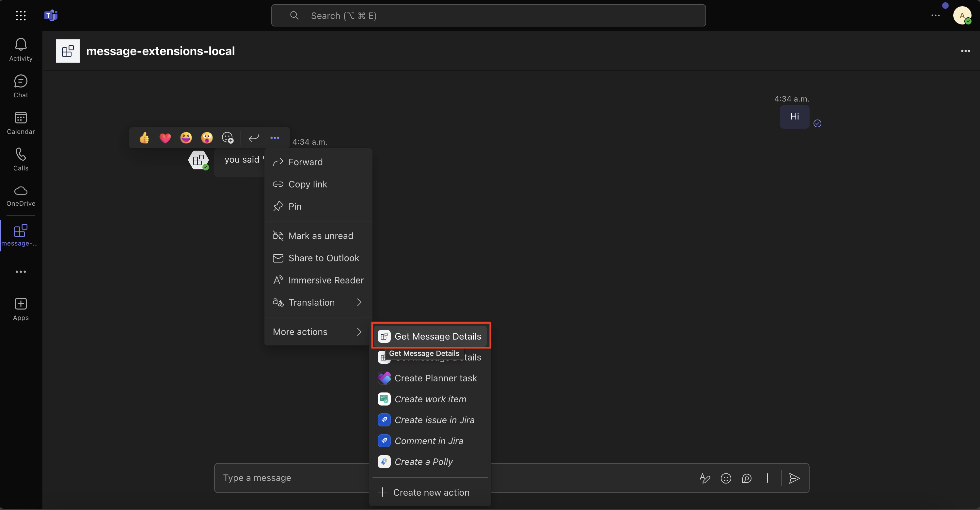Viewport: 980px width, 510px height.
Task: Switch to the Chat section
Action: (21, 86)
